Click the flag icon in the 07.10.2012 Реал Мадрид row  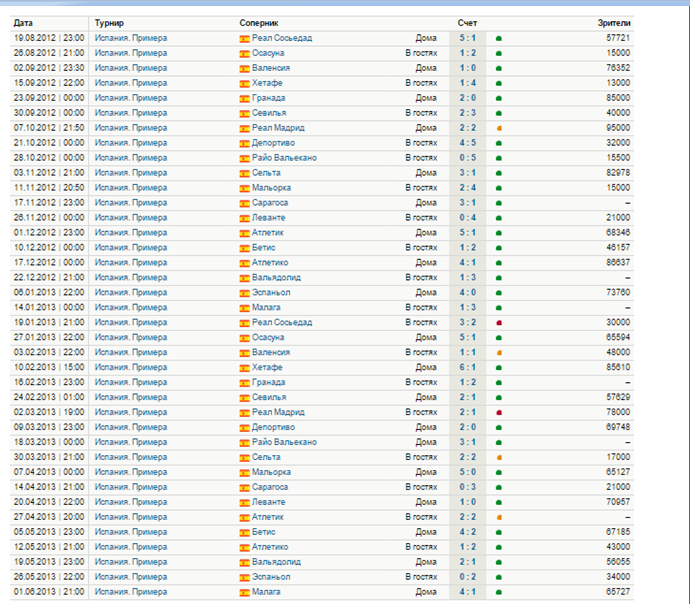coord(244,129)
